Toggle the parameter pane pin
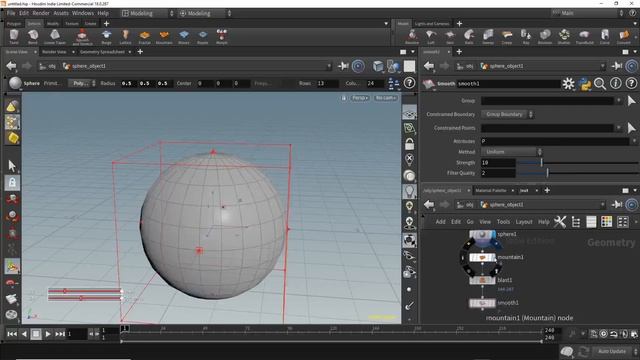The height and width of the screenshot is (360, 640). [616, 66]
